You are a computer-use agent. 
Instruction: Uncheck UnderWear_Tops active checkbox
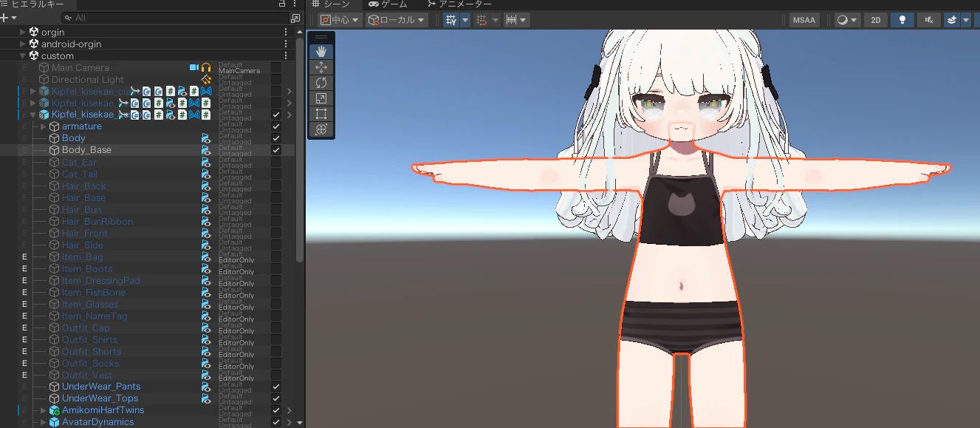pos(276,398)
